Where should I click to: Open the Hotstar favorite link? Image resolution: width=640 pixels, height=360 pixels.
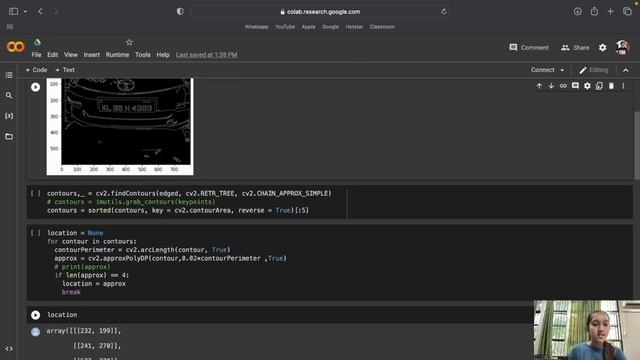[354, 27]
